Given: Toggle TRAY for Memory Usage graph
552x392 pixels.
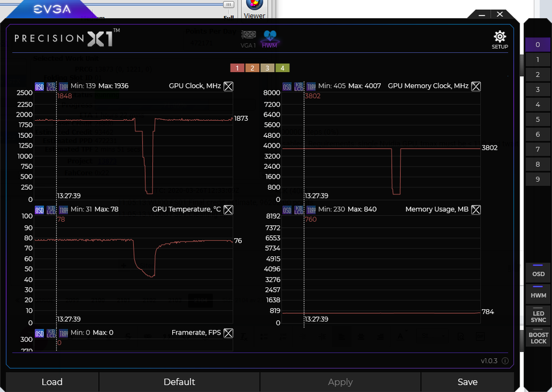Looking at the screenshot, I should (x=311, y=210).
